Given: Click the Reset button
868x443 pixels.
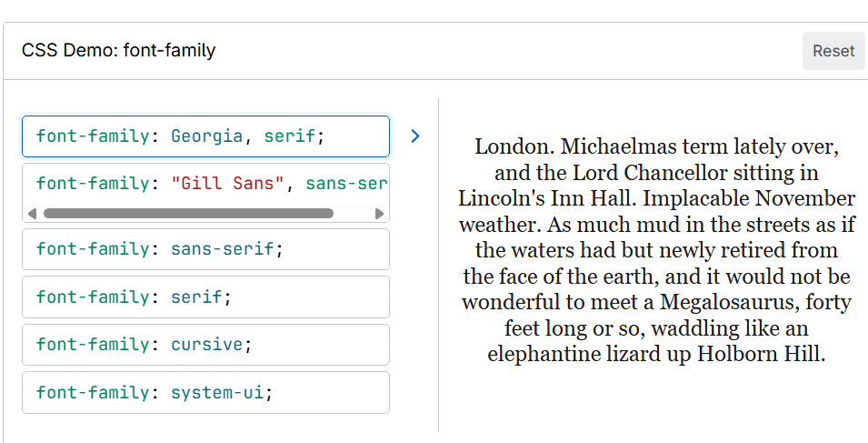Looking at the screenshot, I should [x=833, y=51].
